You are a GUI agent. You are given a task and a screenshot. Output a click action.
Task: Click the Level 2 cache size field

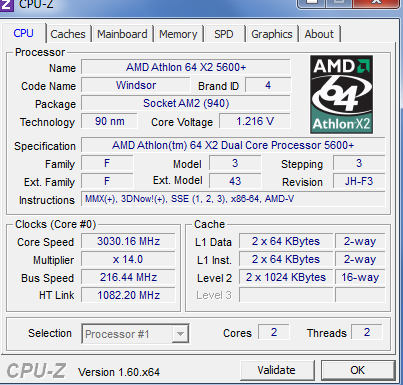286,277
